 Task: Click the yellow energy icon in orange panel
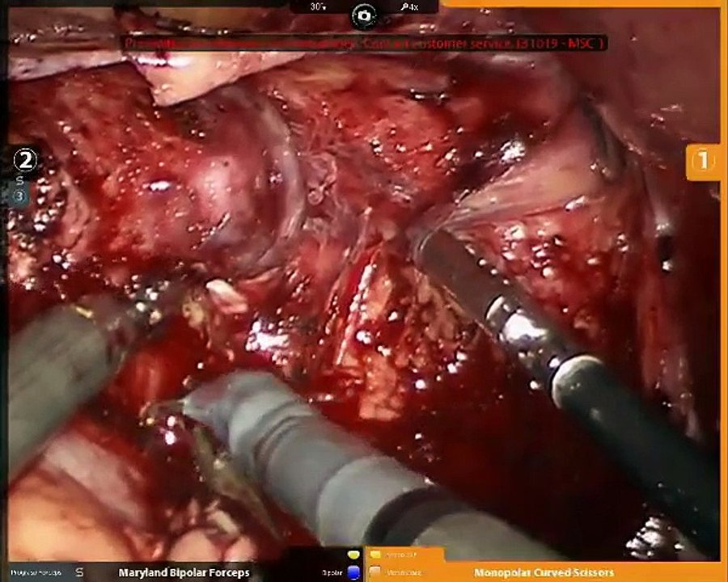375,555
